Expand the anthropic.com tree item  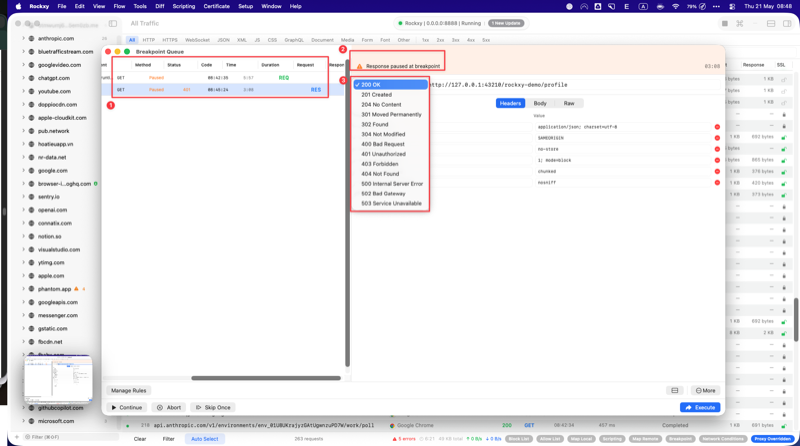(23, 38)
